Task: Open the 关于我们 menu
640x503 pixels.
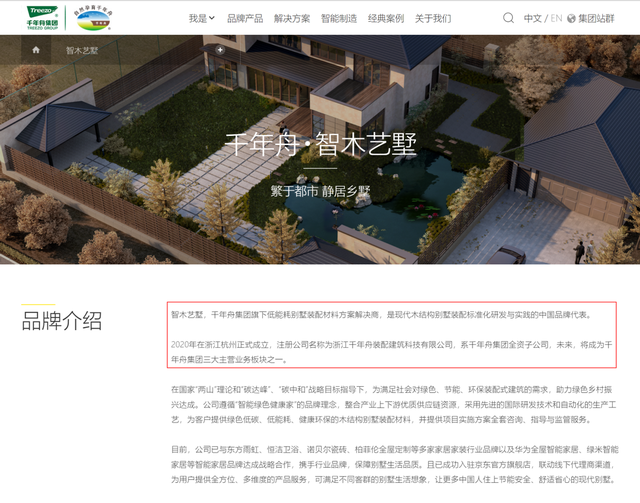Action: point(433,18)
